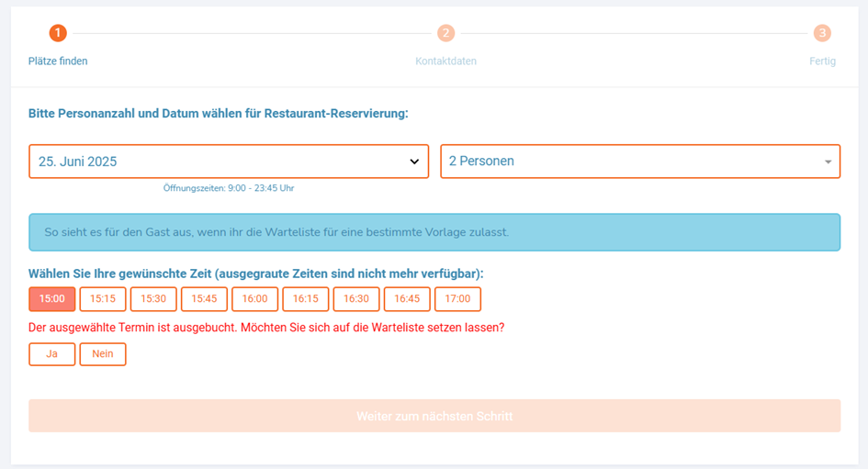Select the 16:30 time slot
The height and width of the screenshot is (469, 868).
point(356,299)
